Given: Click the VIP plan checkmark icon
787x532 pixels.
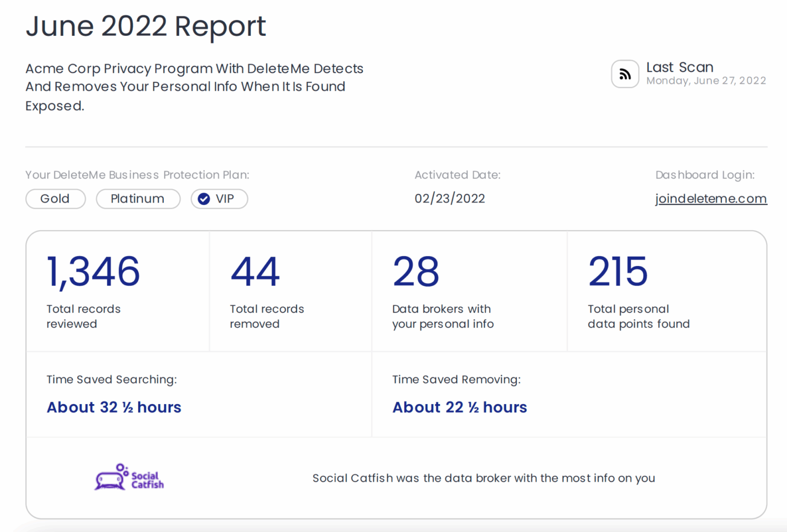Looking at the screenshot, I should click(x=204, y=199).
